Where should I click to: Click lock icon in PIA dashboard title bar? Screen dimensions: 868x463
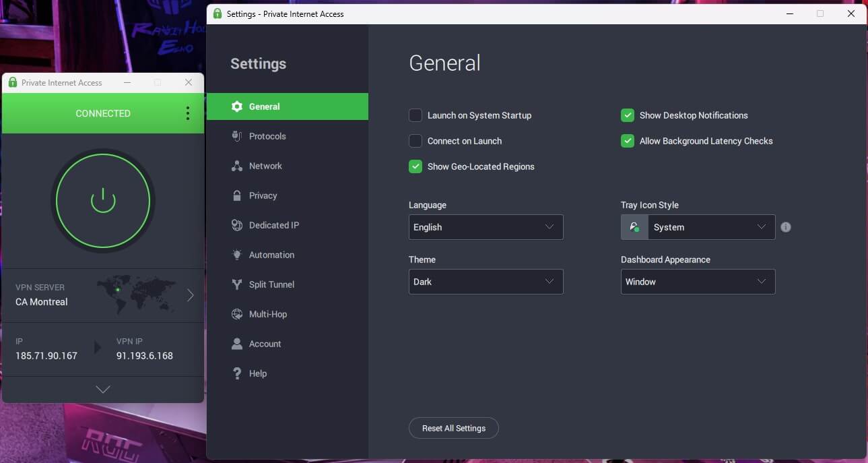(13, 83)
